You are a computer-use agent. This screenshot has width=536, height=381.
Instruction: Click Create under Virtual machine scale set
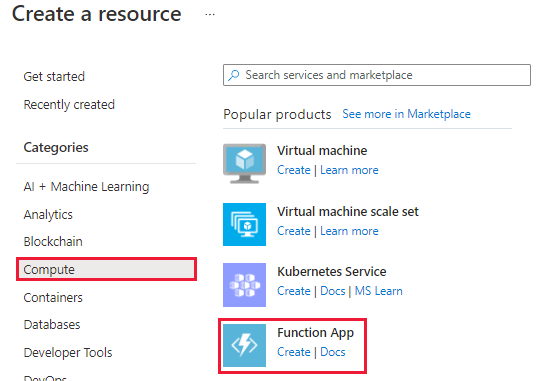click(294, 231)
